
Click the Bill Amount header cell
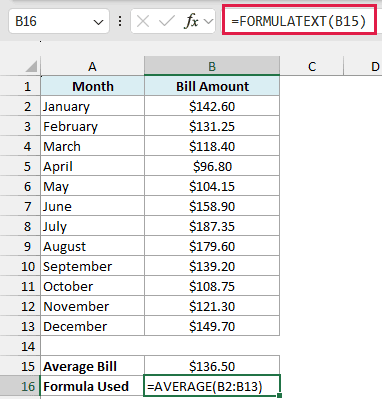tap(212, 86)
